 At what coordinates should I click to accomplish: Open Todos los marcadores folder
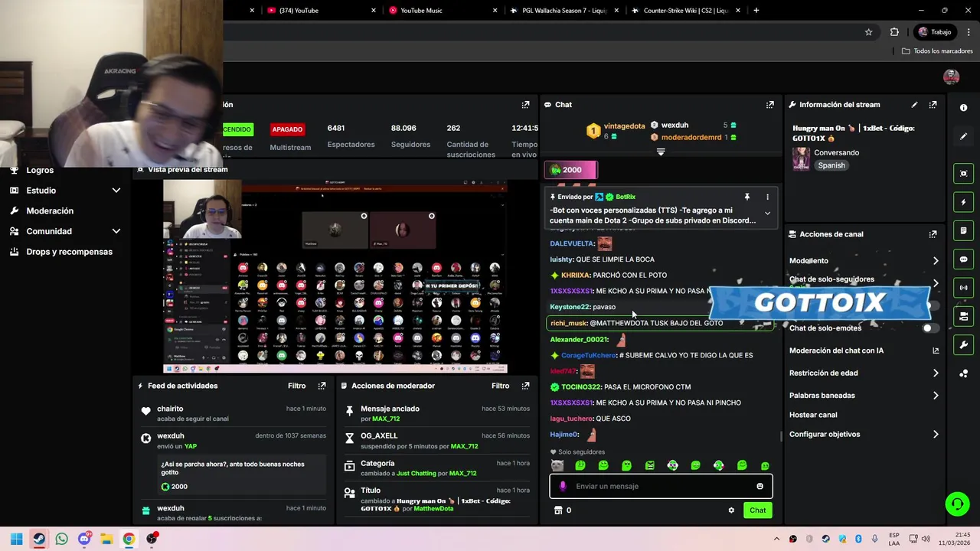tap(937, 51)
